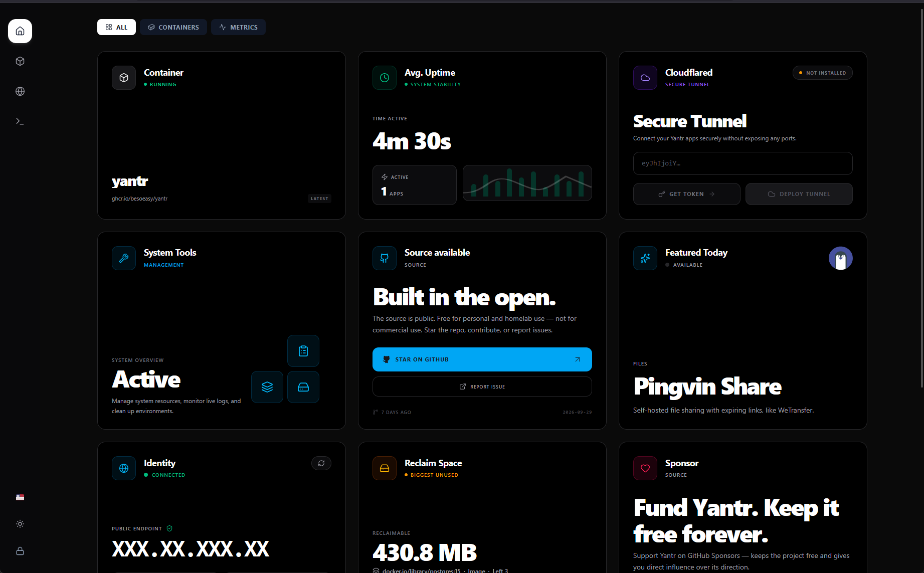Image resolution: width=924 pixels, height=573 pixels.
Task: Click the Avg. Uptime clock icon
Action: pos(385,78)
